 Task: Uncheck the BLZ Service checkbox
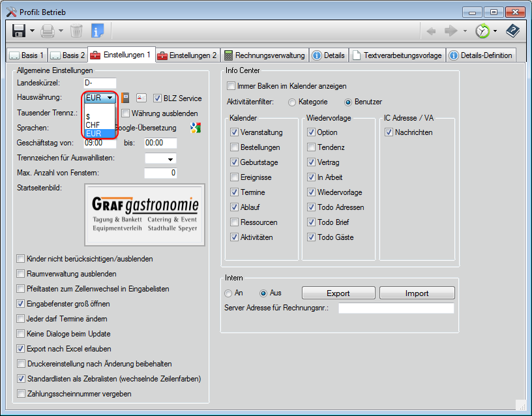157,98
